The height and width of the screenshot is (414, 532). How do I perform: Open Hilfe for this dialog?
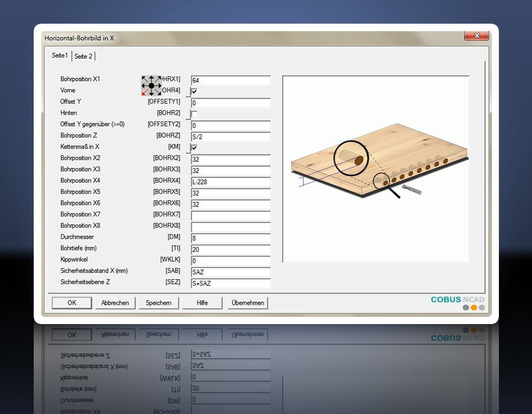[x=202, y=303]
